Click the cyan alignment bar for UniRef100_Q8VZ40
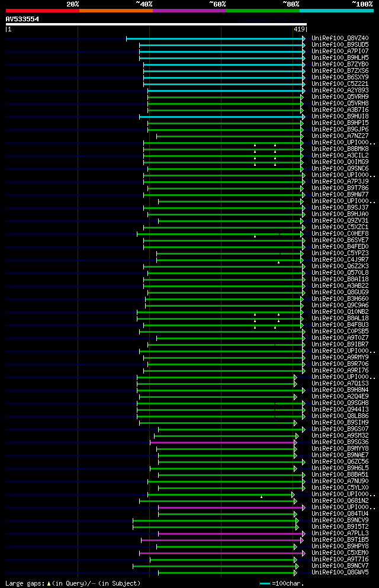 point(216,38)
